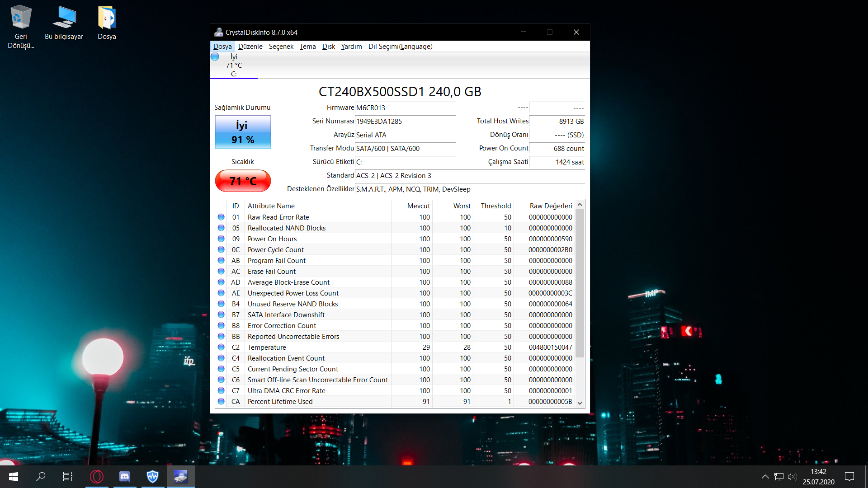The height and width of the screenshot is (488, 868).
Task: Click the İyi 91 % health status button
Action: coord(243,132)
